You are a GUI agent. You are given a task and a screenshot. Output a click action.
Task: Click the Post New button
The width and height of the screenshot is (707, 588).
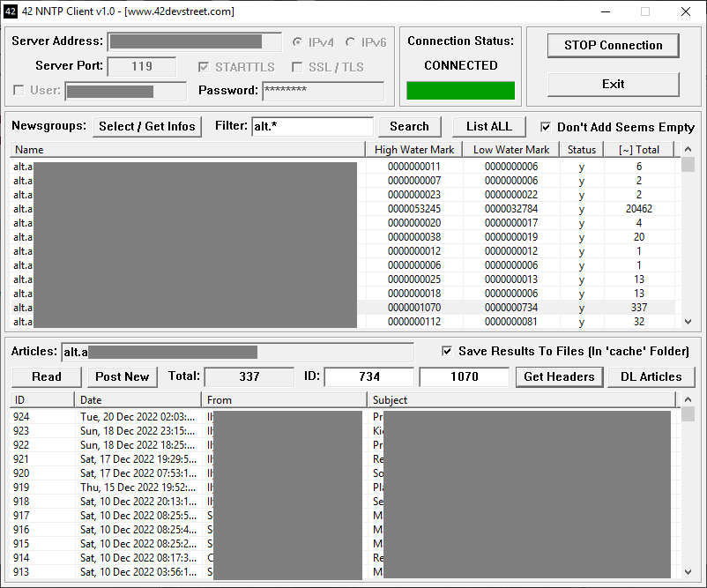(x=122, y=376)
